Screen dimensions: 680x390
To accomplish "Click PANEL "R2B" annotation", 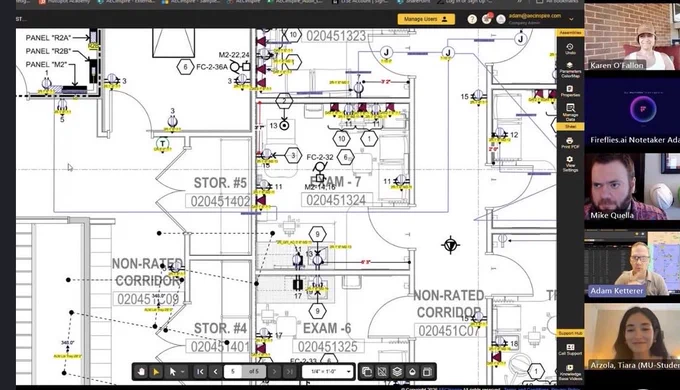I will (x=48, y=51).
